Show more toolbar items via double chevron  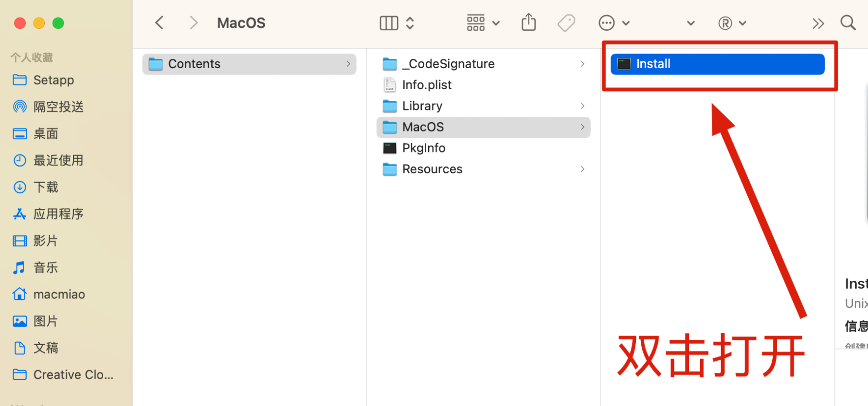[818, 23]
